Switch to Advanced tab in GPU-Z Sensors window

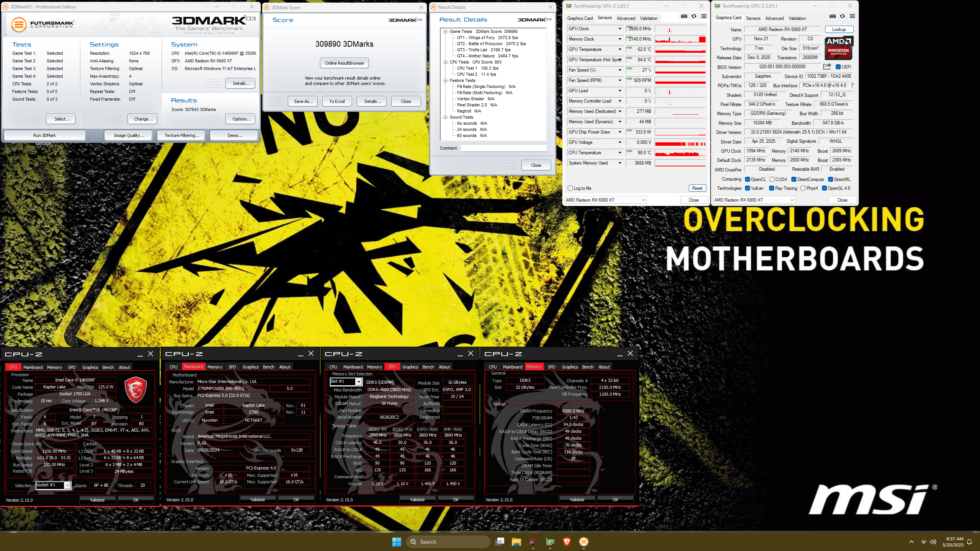[x=626, y=18]
